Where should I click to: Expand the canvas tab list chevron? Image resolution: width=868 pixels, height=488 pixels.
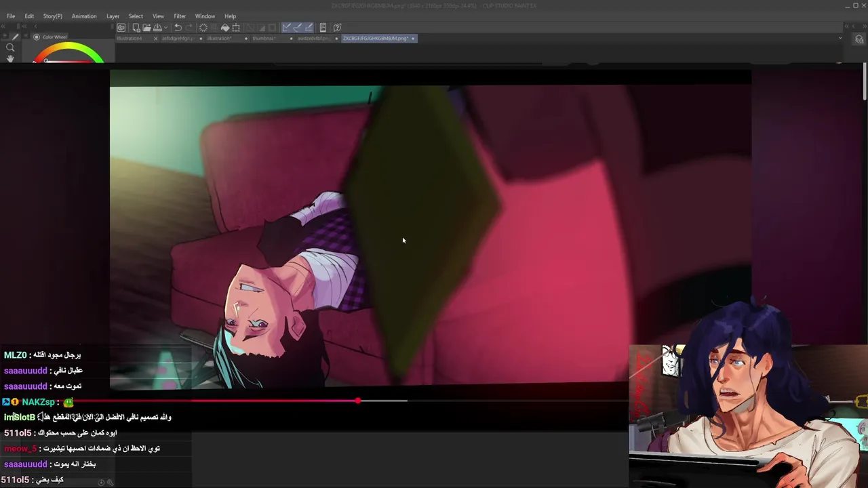(x=840, y=38)
